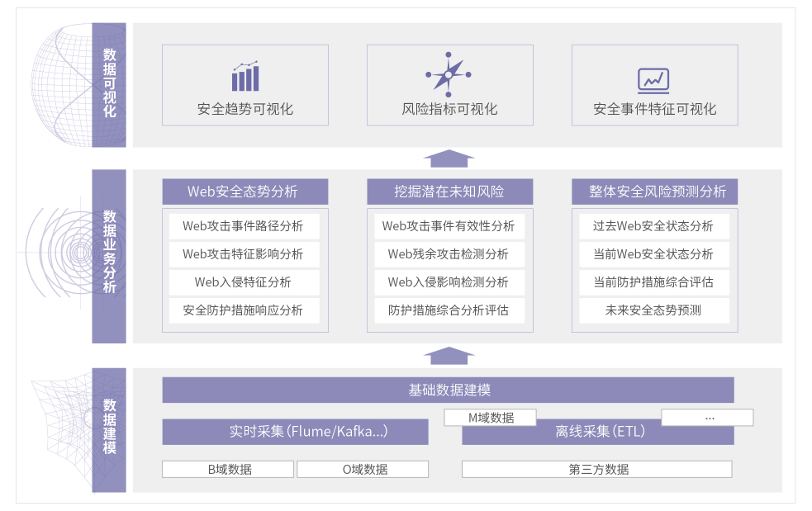Click the compass icon above 风险指标可视化
Image resolution: width=812 pixels, height=511 pixels.
click(449, 73)
